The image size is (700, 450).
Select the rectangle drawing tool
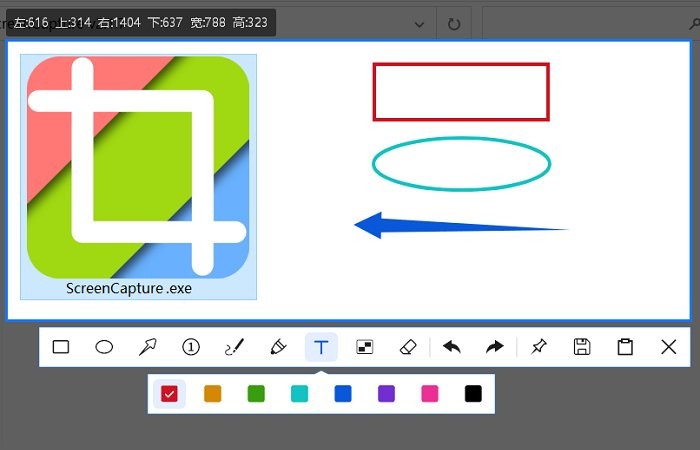coord(61,347)
